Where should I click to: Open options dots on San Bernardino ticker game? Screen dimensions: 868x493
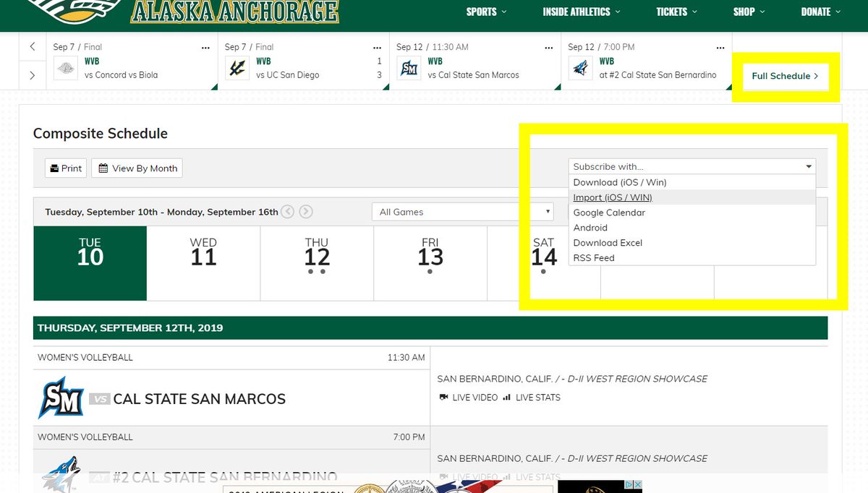point(720,48)
